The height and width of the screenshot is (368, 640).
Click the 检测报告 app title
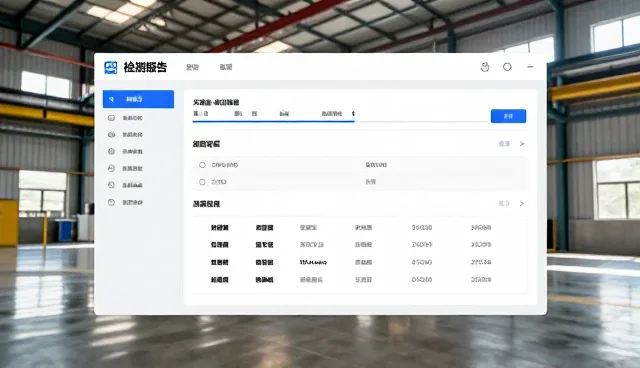coord(145,67)
